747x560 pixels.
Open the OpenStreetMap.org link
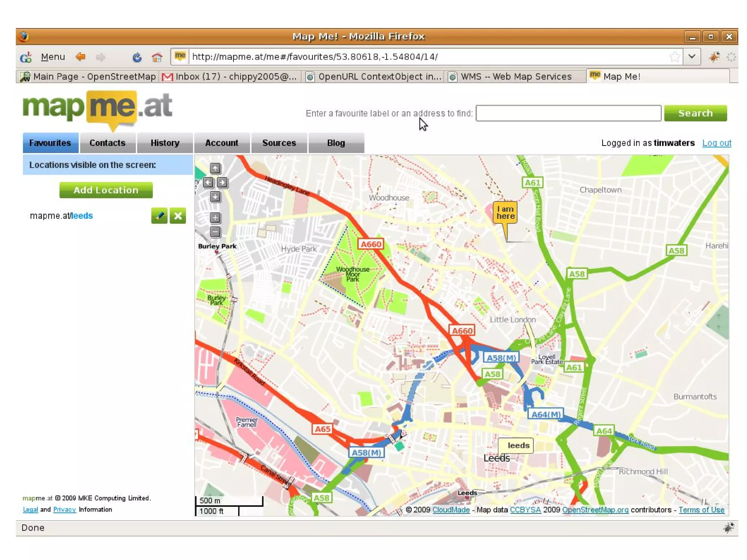click(595, 510)
